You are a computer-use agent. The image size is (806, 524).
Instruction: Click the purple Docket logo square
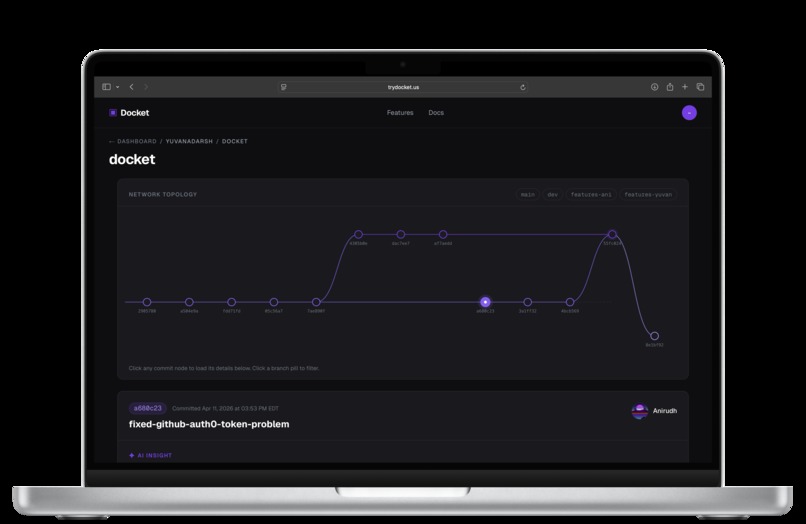113,113
